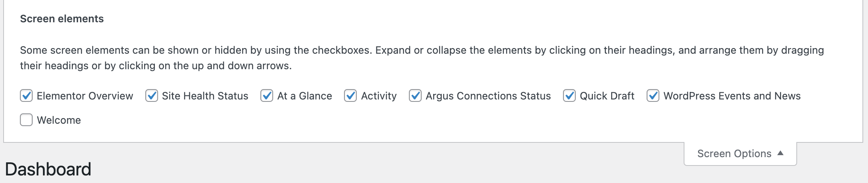Click the "Elementor Overview" label text

pyautogui.click(x=85, y=96)
